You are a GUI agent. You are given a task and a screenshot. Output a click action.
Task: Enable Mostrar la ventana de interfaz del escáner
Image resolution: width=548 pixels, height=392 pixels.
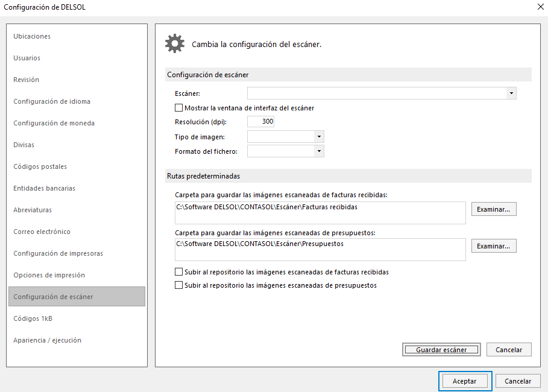[178, 108]
